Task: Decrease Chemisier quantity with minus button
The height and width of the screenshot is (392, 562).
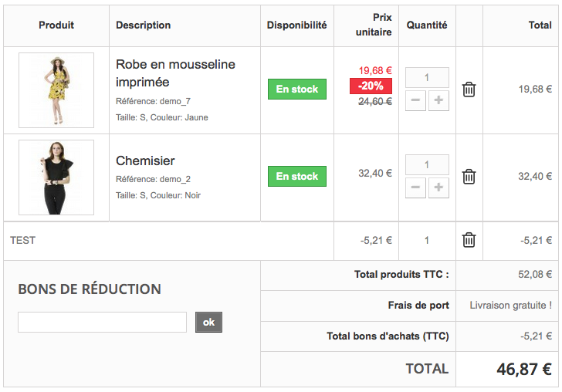Action: [415, 188]
